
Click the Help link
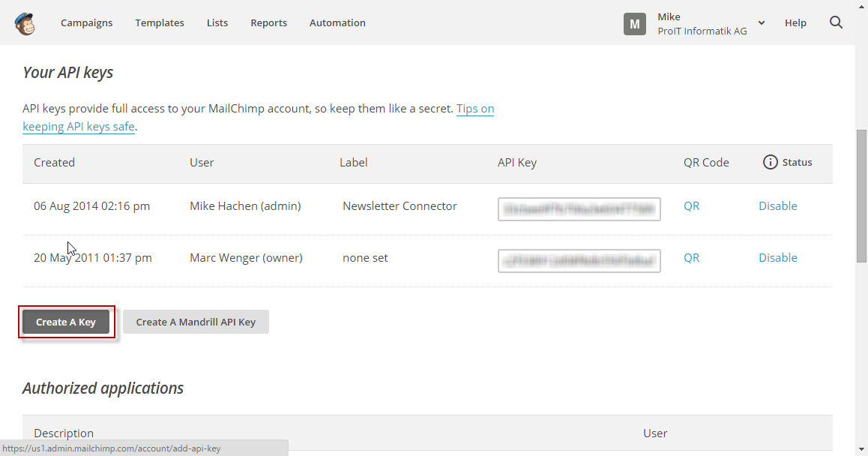[795, 22]
